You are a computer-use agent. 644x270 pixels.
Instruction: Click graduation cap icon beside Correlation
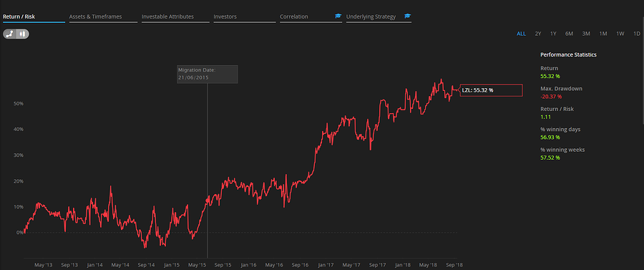pos(338,16)
